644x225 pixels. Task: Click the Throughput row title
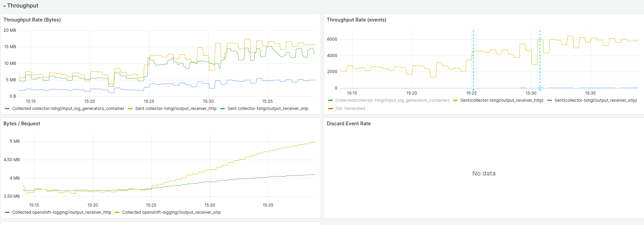pyautogui.click(x=23, y=6)
